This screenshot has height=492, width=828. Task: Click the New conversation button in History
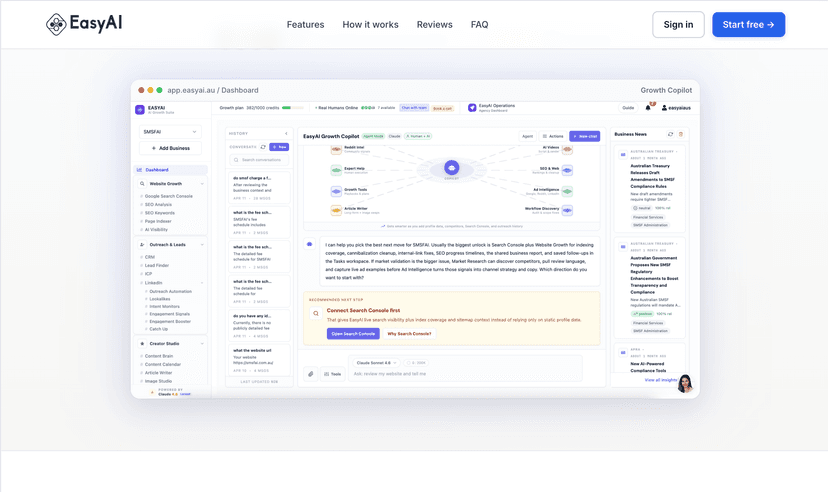pos(279,147)
